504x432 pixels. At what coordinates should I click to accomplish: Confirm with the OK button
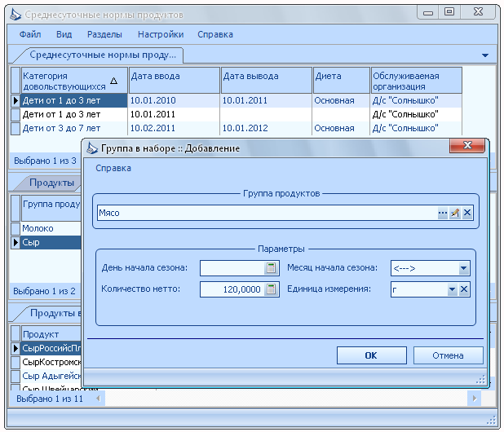click(x=372, y=355)
